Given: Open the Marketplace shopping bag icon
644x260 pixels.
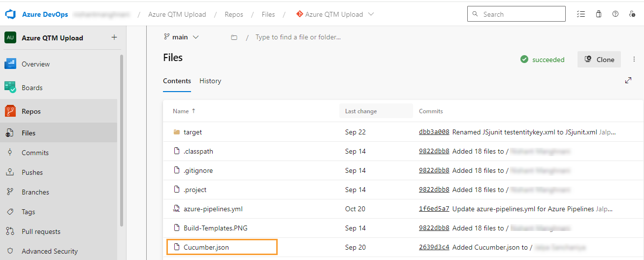Looking at the screenshot, I should pyautogui.click(x=599, y=14).
